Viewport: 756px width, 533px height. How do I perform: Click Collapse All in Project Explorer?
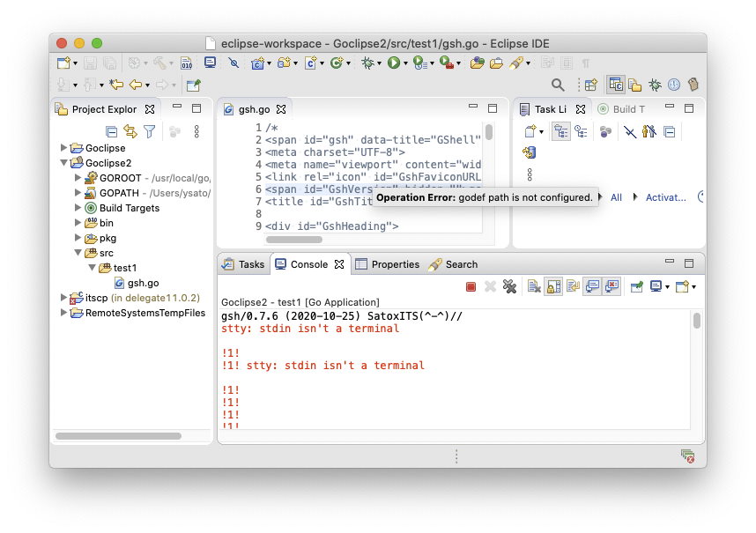(x=111, y=131)
